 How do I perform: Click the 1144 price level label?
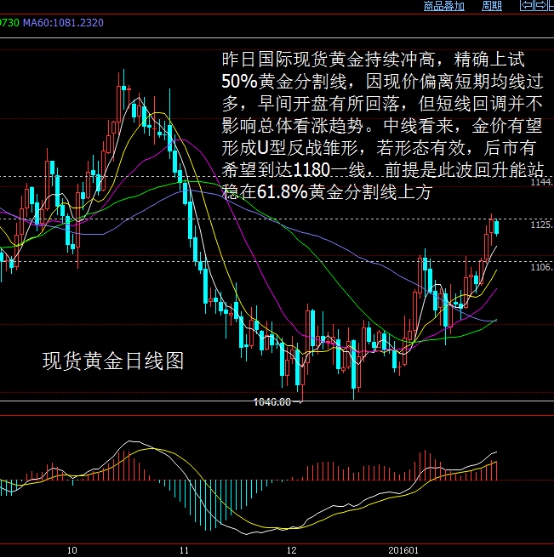[x=542, y=182]
